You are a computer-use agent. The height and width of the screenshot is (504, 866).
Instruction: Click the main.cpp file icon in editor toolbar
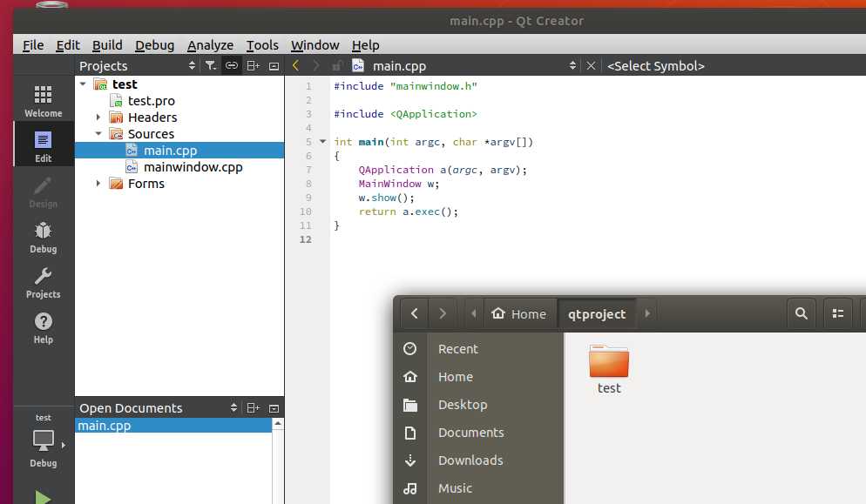(x=358, y=65)
